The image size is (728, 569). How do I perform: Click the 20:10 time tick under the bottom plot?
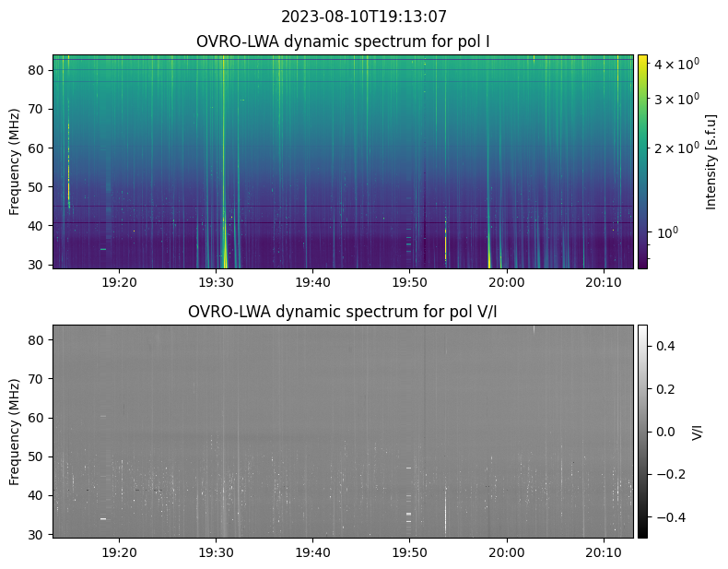point(603,551)
